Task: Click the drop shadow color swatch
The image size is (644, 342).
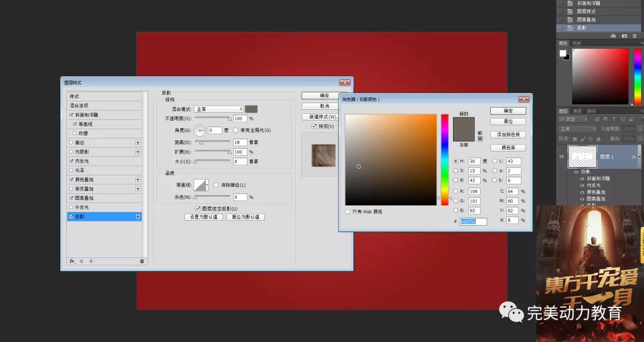Action: tap(251, 109)
